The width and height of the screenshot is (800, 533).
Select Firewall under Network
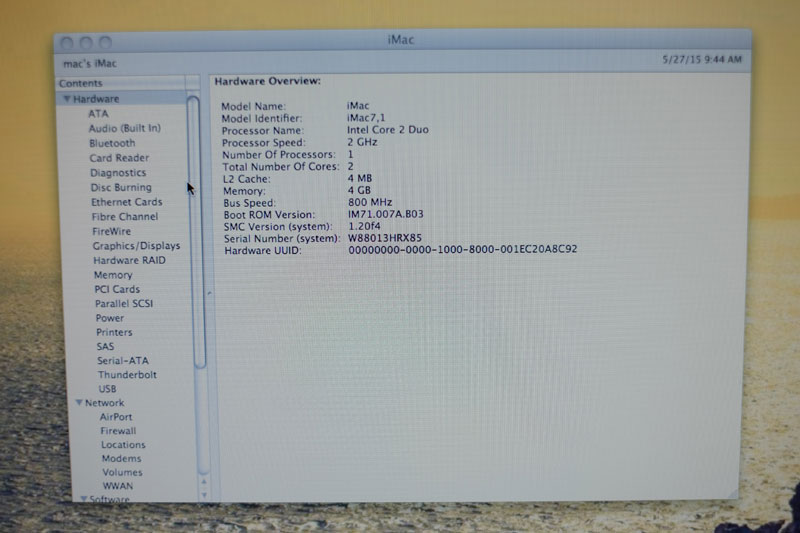pos(118,431)
